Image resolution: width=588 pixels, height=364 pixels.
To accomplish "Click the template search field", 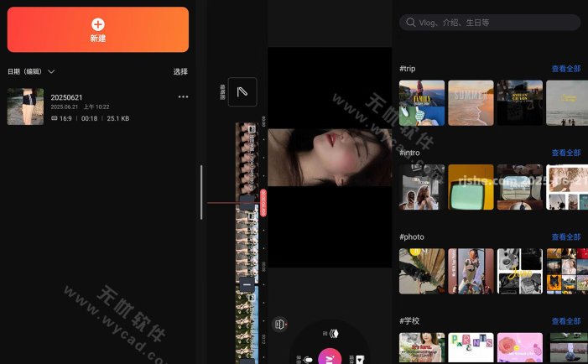I will (x=490, y=23).
